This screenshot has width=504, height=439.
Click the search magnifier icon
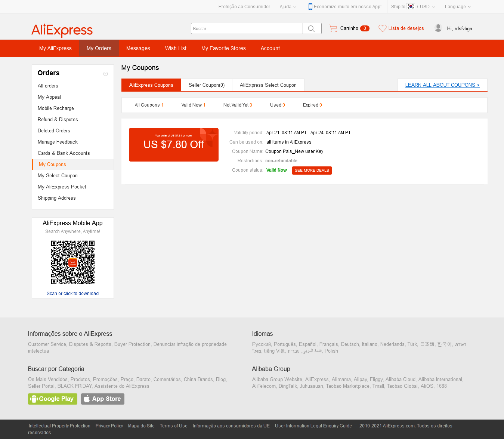tap(311, 28)
